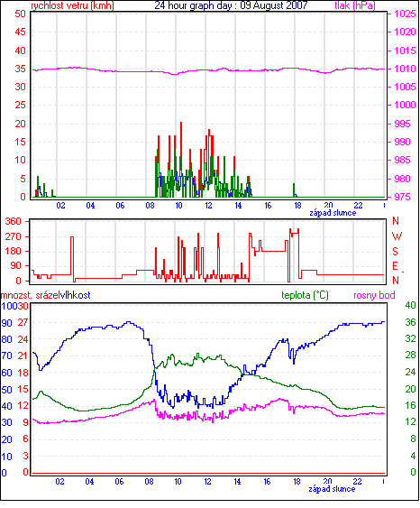Image resolution: width=420 pixels, height=508 pixels.
Task: Click humidity axis value '60'
Action: tap(7, 374)
